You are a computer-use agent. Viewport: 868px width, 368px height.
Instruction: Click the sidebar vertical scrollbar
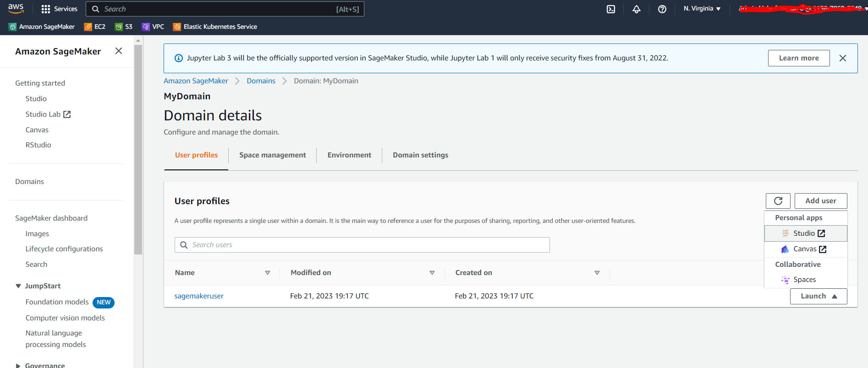click(x=138, y=150)
